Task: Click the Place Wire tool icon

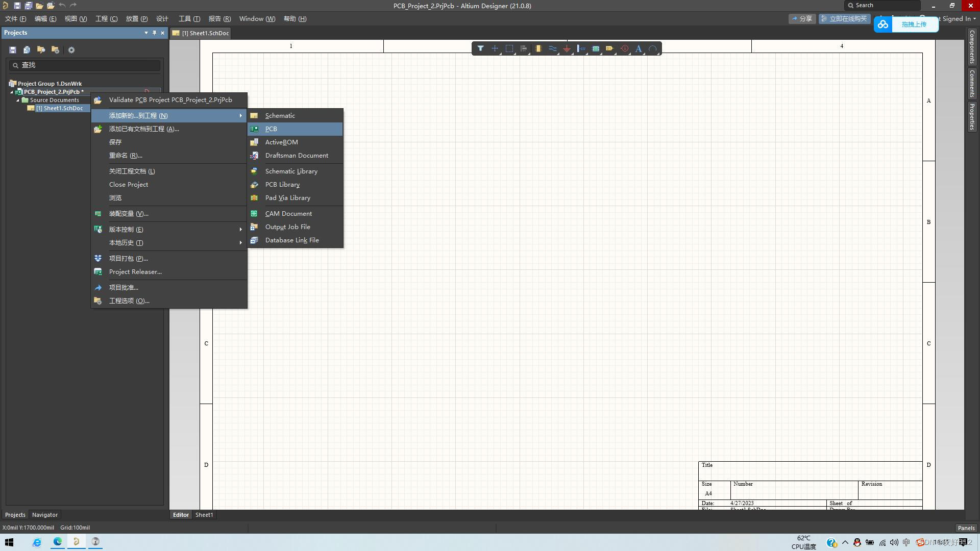Action: point(552,48)
